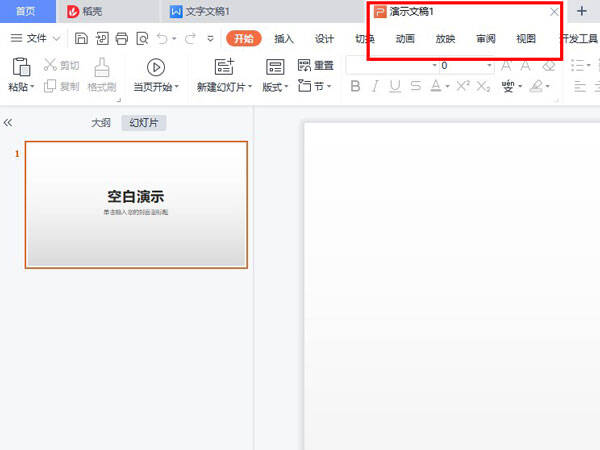
Task: Go to the 首页 home tab
Action: [26, 11]
